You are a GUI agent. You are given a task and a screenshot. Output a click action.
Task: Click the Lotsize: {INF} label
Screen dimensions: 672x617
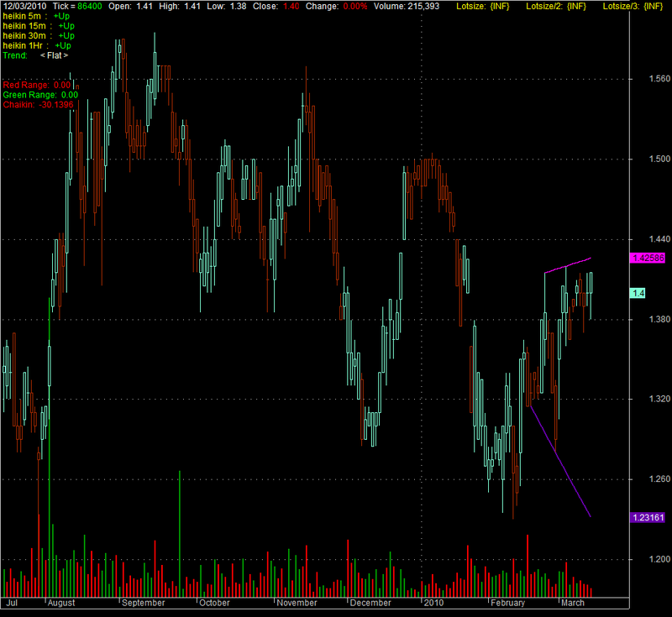click(x=482, y=7)
